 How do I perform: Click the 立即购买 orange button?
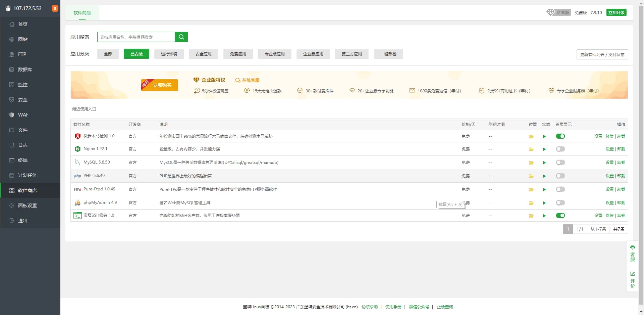(x=160, y=85)
